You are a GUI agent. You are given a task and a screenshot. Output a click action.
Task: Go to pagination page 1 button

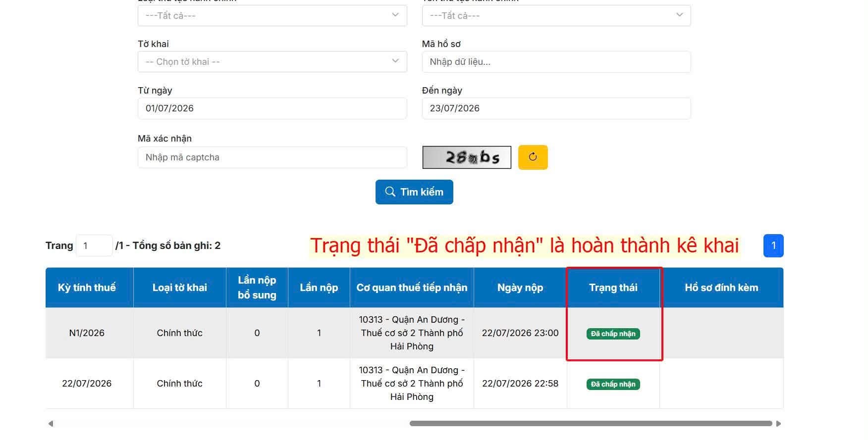pyautogui.click(x=773, y=245)
